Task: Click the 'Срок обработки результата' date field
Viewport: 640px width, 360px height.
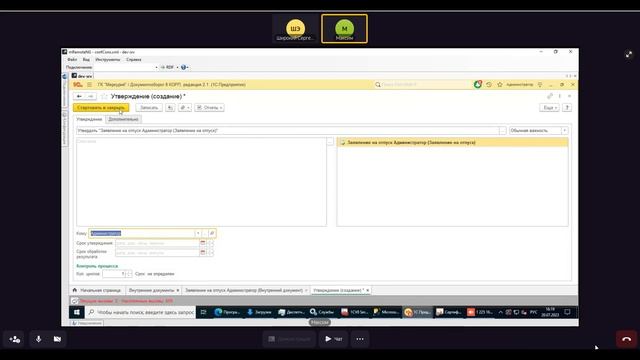Action: (x=157, y=252)
